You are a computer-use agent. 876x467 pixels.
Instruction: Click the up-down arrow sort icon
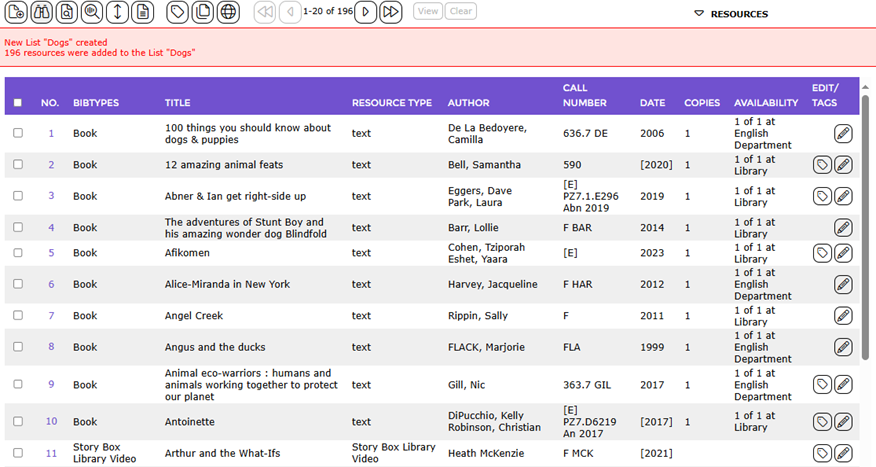(x=117, y=12)
